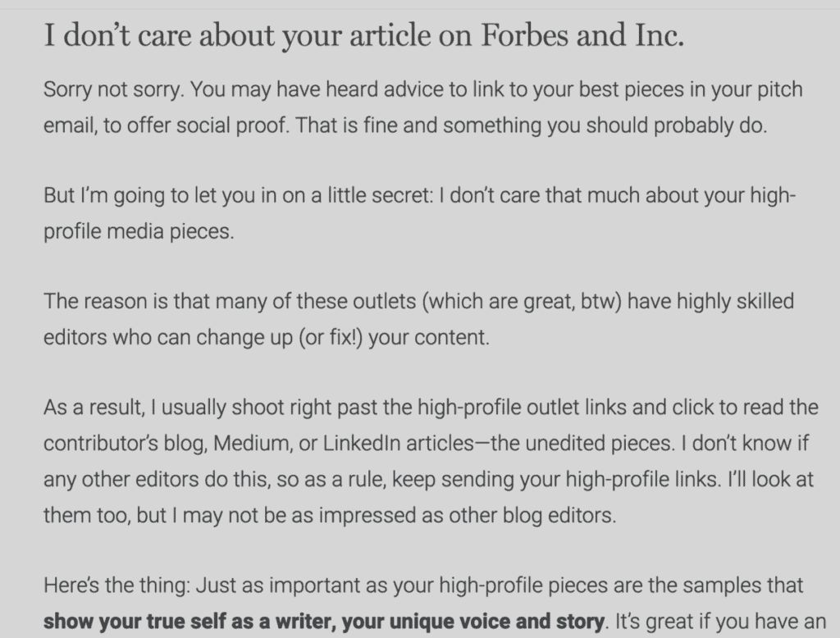Click the "Sorry not sorry" opening sentence

point(114,89)
